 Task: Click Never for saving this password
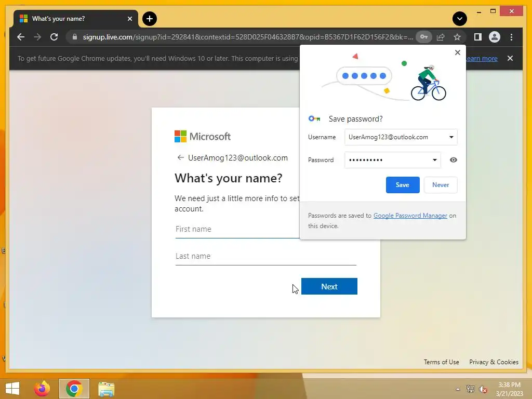(441, 185)
